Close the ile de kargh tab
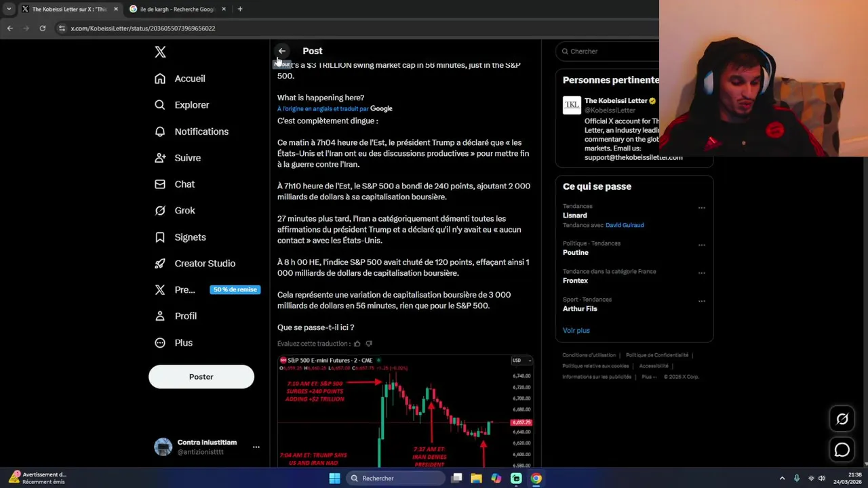868x488 pixels. coord(224,9)
